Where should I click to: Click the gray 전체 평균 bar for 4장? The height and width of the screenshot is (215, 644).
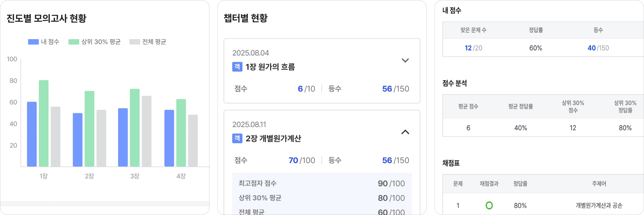193,140
